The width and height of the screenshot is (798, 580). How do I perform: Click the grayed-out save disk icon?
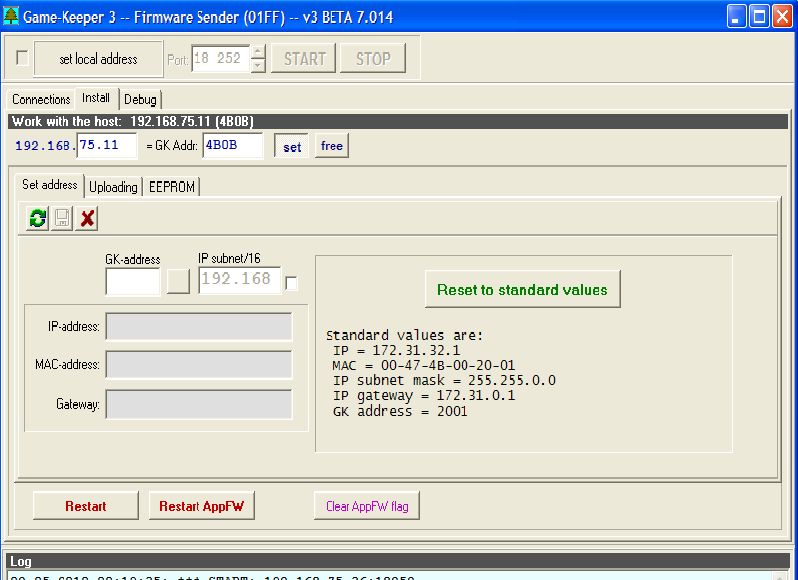(62, 218)
